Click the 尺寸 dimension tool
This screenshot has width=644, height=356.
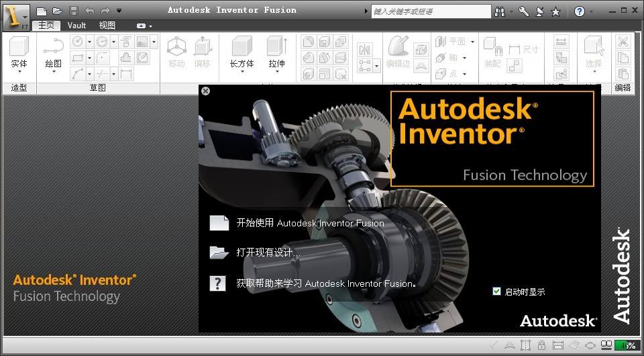tap(524, 50)
